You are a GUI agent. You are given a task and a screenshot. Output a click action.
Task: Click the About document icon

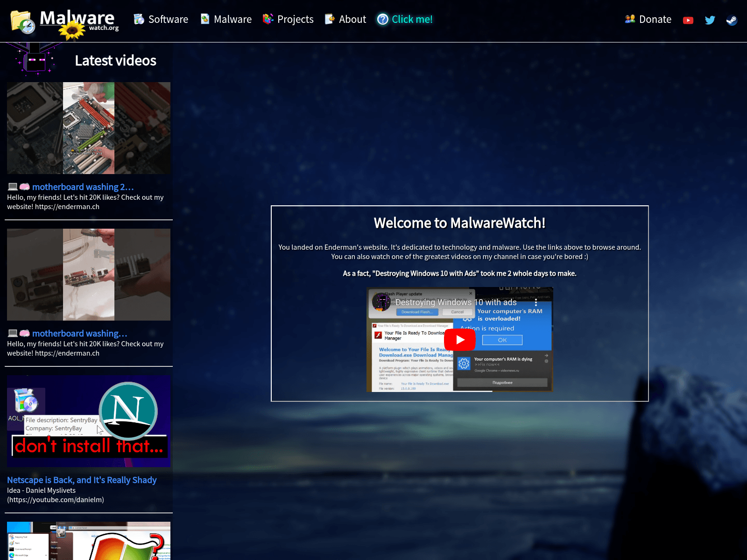[330, 19]
